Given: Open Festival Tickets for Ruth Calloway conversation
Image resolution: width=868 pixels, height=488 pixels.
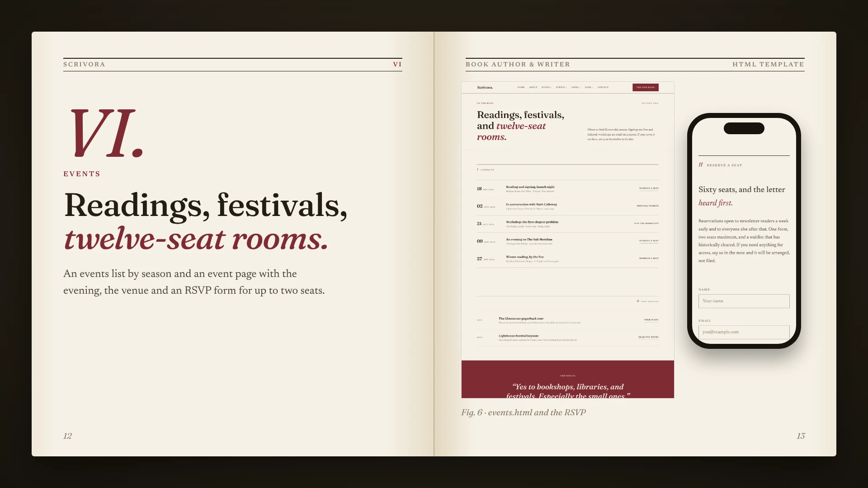Looking at the screenshot, I should [x=648, y=206].
